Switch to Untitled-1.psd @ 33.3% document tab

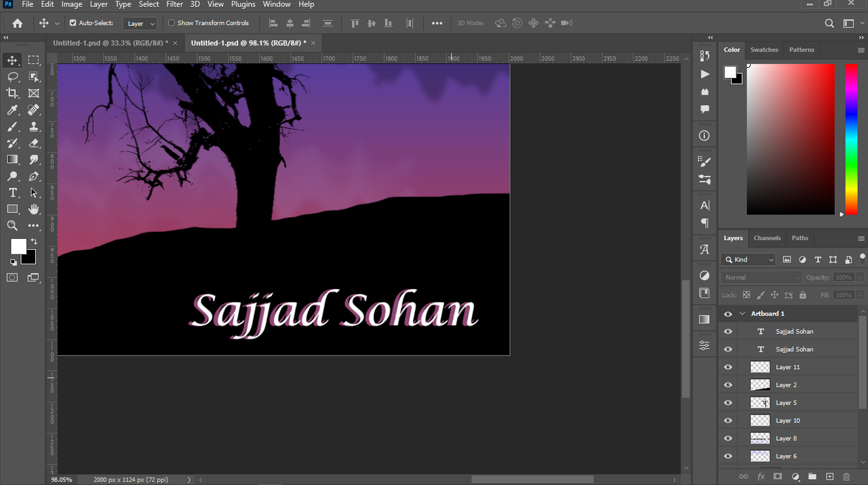point(110,43)
